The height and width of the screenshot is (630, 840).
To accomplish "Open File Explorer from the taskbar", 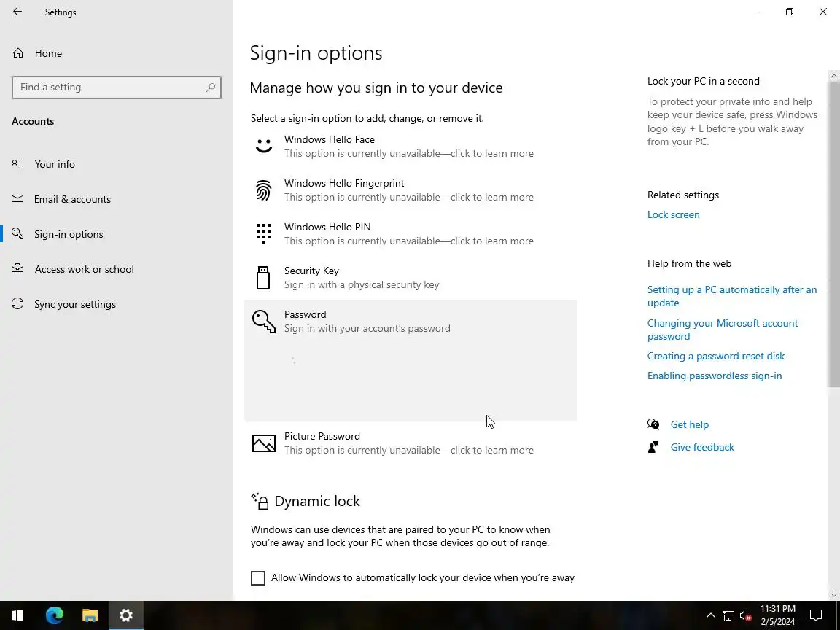I will (x=90, y=615).
